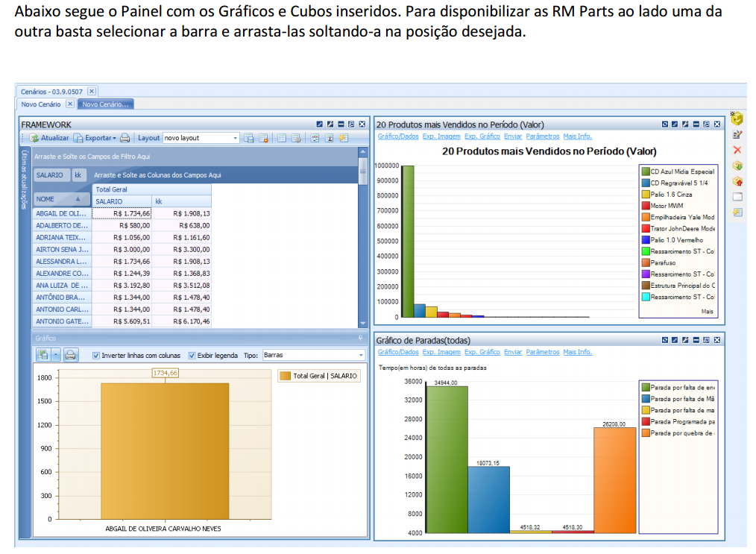The image size is (756, 554).
Task: Open the novo layout combo box
Action: pyautogui.click(x=201, y=139)
